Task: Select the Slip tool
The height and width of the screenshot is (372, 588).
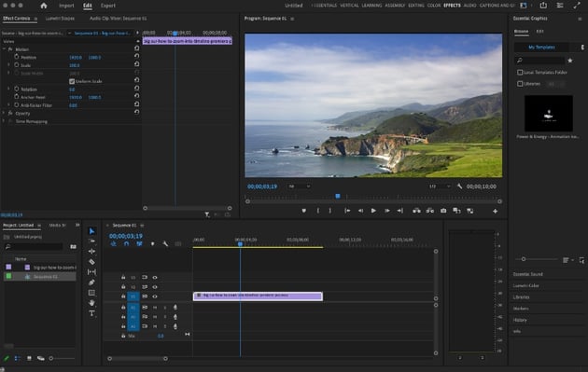Action: [91, 272]
